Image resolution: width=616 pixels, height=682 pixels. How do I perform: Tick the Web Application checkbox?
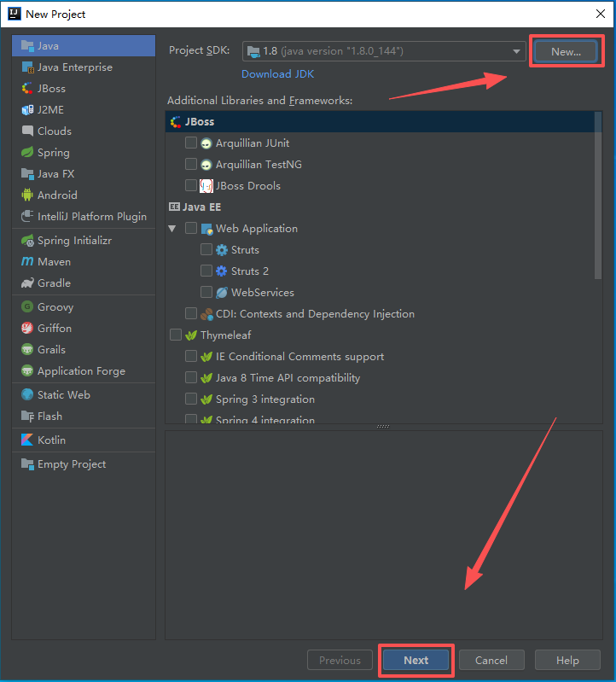191,228
